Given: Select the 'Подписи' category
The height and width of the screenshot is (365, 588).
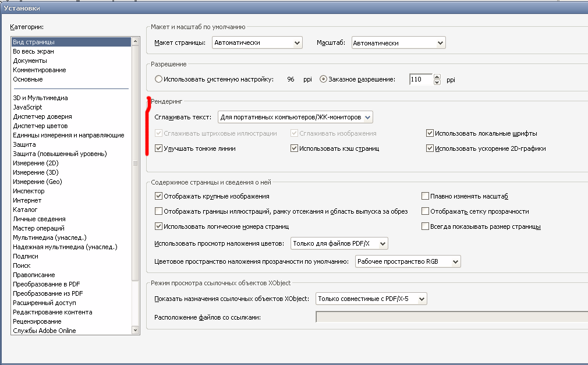Looking at the screenshot, I should 26,256.
